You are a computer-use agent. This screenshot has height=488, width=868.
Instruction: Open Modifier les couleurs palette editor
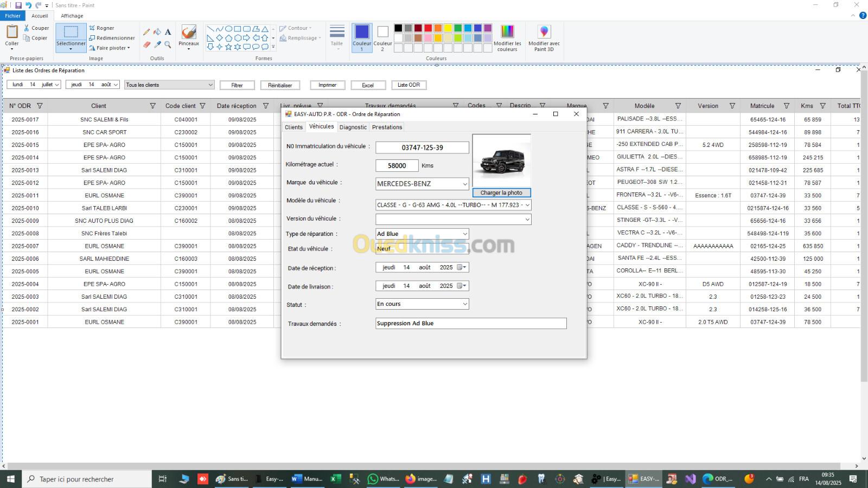[x=507, y=38]
